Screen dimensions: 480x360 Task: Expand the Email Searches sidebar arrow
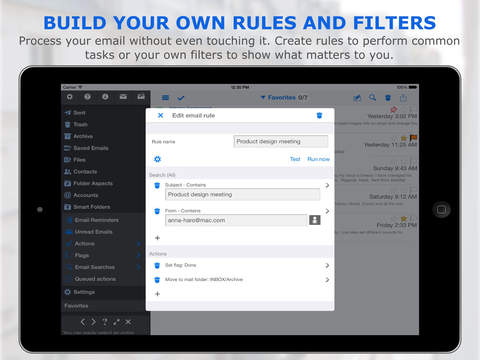pos(139,267)
